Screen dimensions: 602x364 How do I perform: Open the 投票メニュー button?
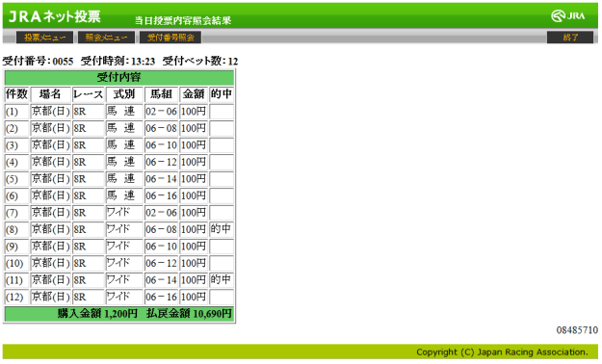click(44, 38)
